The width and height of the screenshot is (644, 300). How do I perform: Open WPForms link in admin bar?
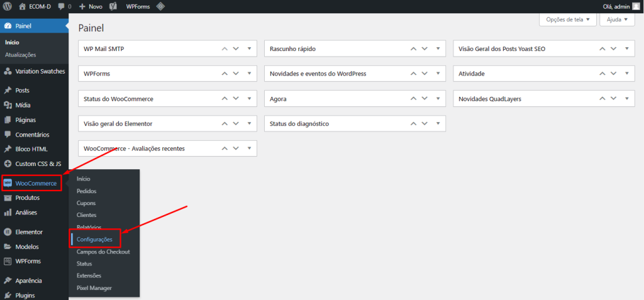point(138,6)
